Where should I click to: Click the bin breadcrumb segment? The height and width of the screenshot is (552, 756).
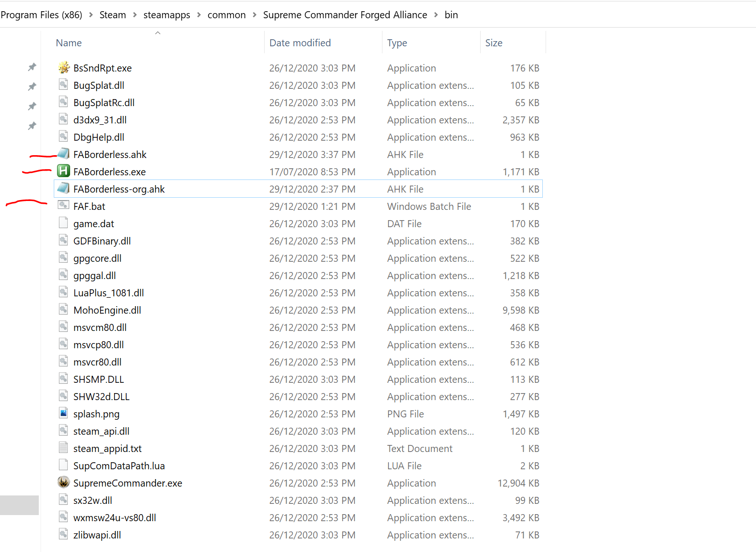coord(451,15)
